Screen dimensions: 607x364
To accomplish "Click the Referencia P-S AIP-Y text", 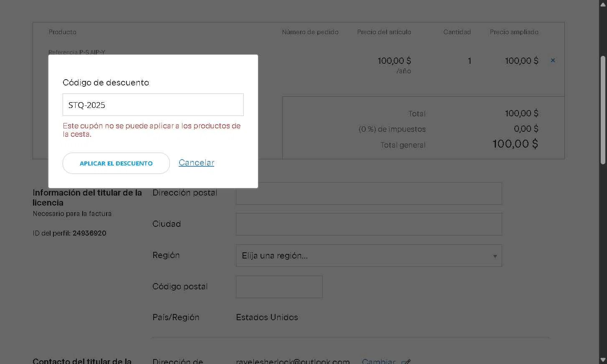I will pos(77,52).
